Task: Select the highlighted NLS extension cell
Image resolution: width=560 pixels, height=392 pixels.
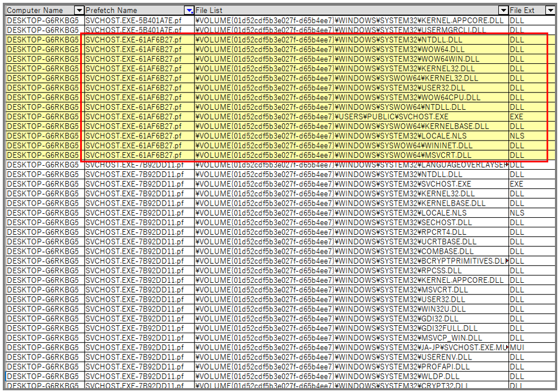Action: coord(532,136)
